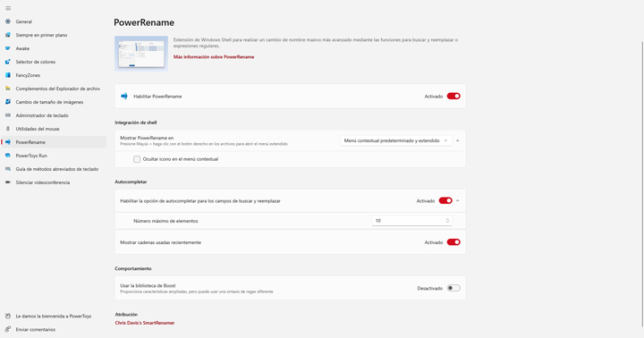
Task: Toggle the autocompletar option switch
Action: tap(445, 201)
